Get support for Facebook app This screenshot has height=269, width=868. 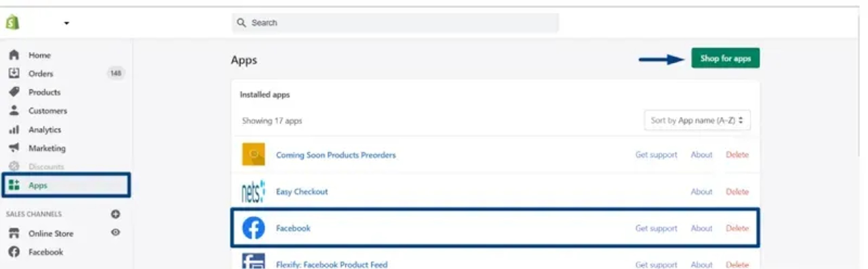click(656, 228)
